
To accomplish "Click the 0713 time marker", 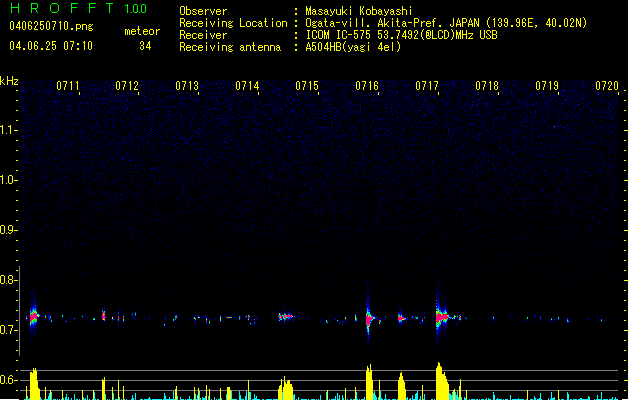I will pyautogui.click(x=187, y=86).
